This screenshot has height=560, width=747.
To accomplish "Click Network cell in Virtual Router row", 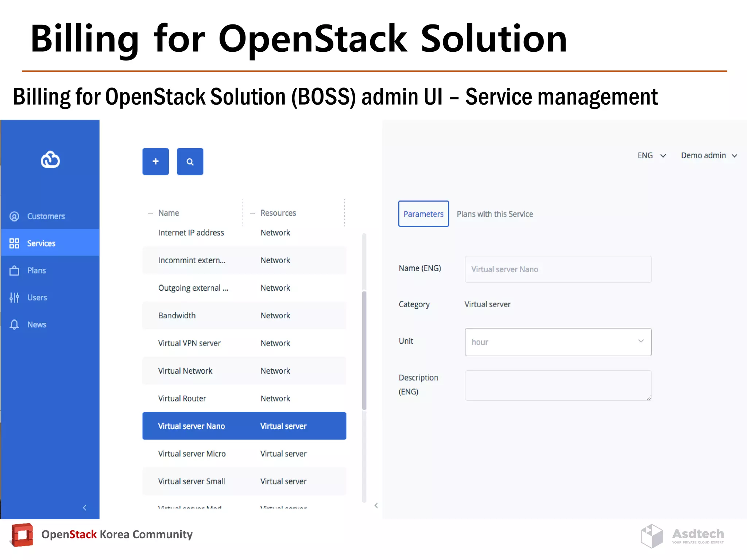I will [x=275, y=398].
